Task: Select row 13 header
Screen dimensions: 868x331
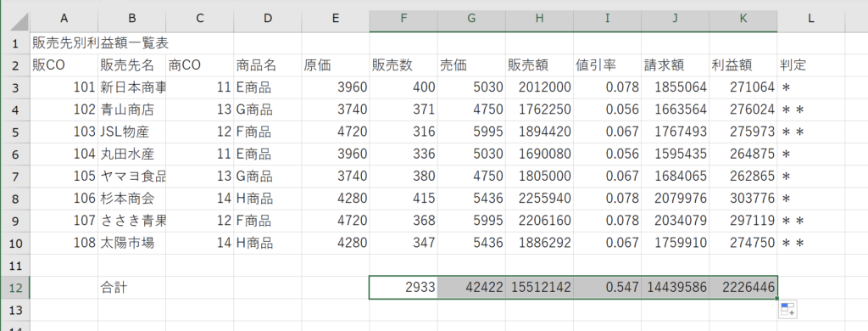Action: 15,310
